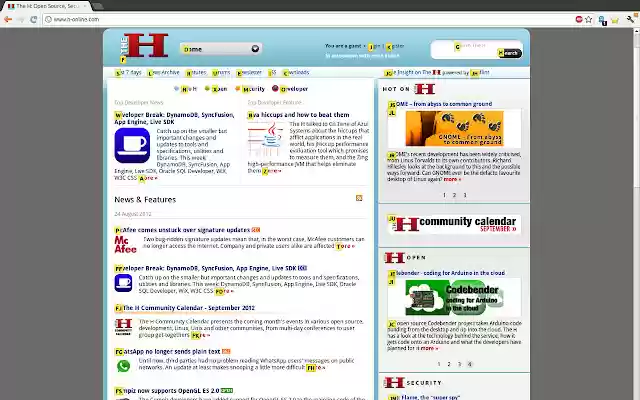Open Forums in the nav bar

221,72
